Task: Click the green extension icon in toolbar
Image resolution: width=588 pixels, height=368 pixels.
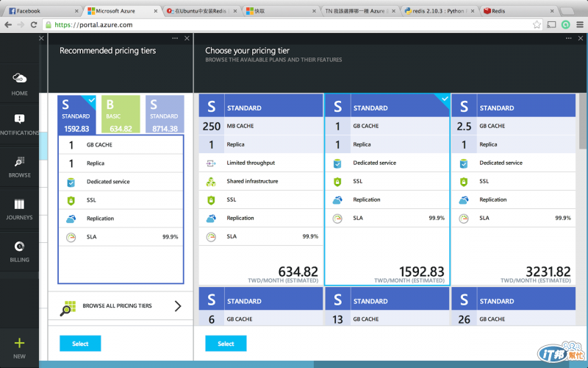Action: 565,25
